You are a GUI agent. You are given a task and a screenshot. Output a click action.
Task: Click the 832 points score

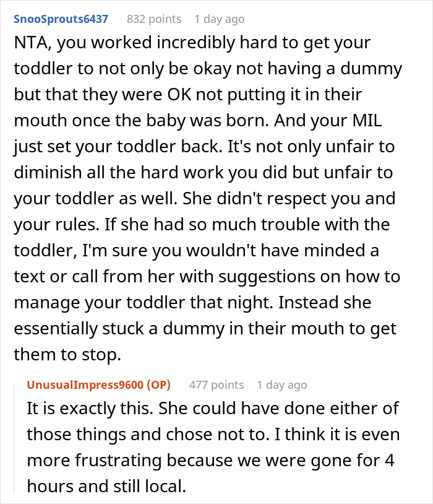pos(153,19)
